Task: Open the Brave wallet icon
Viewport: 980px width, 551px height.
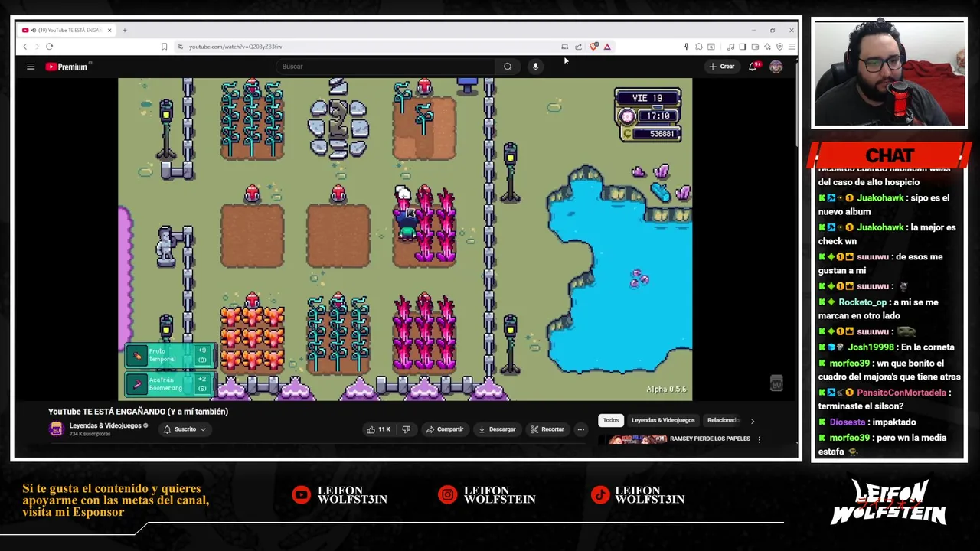Action: [x=755, y=47]
